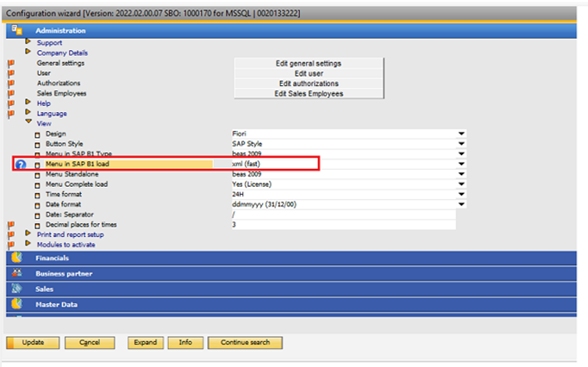Open the blue help question mark icon
588x367 pixels.
click(x=21, y=165)
